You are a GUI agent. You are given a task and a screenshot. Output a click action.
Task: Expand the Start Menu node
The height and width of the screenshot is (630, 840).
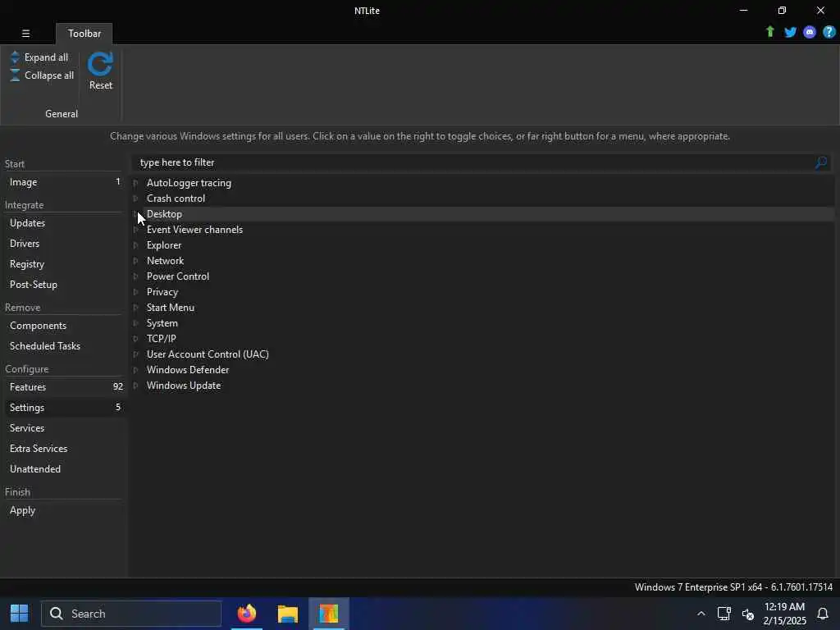click(x=135, y=308)
